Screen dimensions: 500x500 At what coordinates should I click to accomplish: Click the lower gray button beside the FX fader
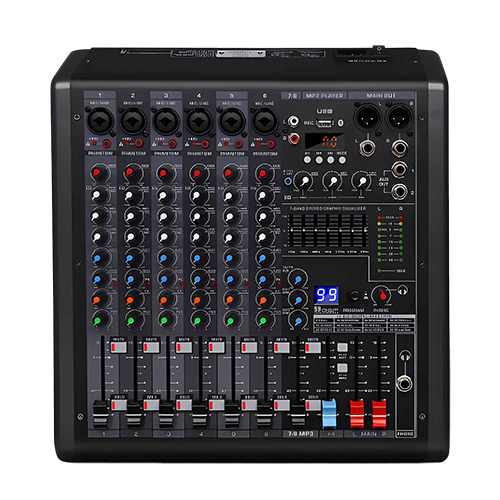[342, 368]
